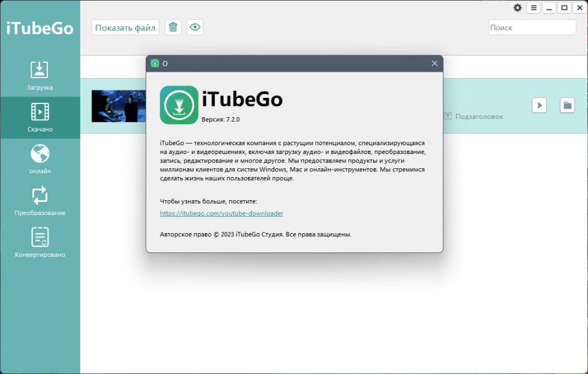Open the downloaded video thumbnail
The image size is (588, 374).
point(119,106)
